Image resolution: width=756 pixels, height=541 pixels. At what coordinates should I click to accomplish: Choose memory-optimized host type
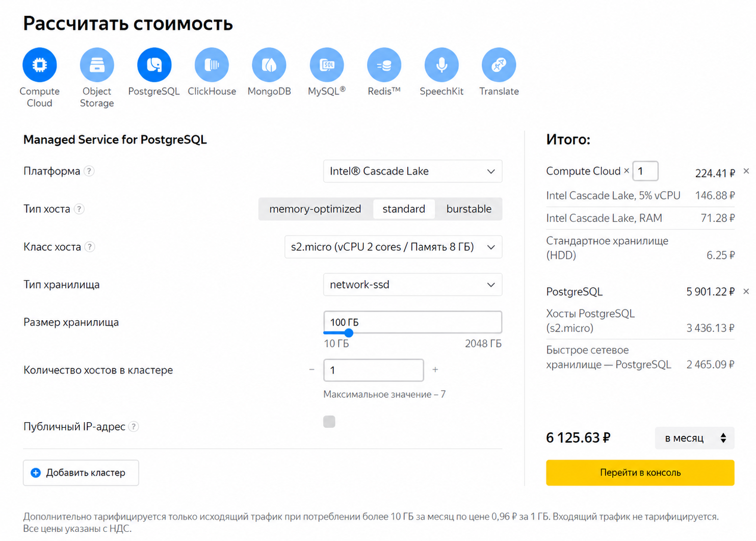pos(315,209)
